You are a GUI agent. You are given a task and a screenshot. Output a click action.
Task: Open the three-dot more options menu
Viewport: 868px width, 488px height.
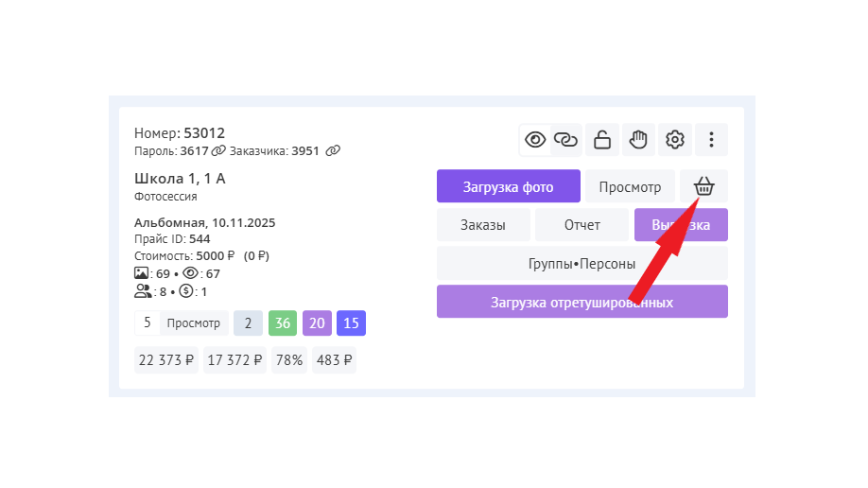click(711, 140)
